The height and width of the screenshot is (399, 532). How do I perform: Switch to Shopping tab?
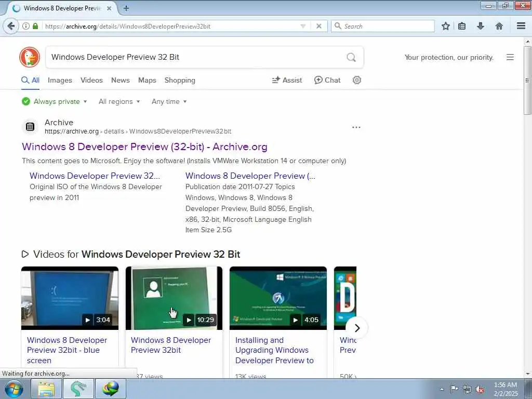tap(180, 80)
